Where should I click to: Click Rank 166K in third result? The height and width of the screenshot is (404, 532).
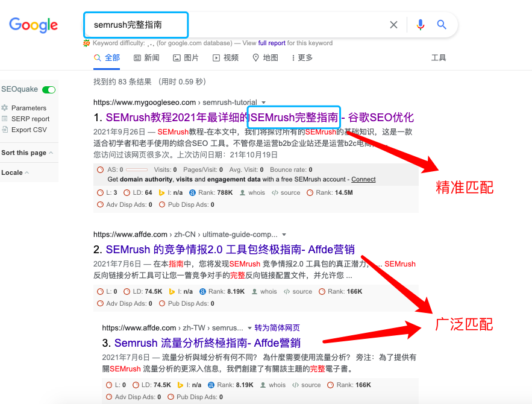click(x=349, y=385)
